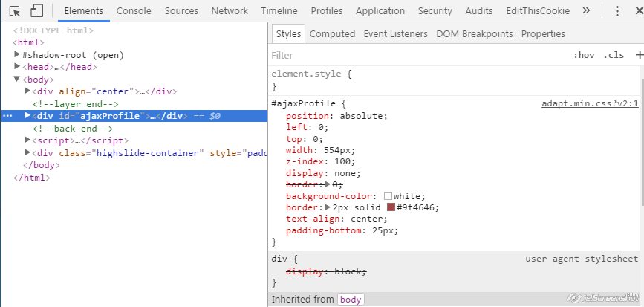Select the Computed sidebar tab
The width and height of the screenshot is (644, 307).
[332, 33]
